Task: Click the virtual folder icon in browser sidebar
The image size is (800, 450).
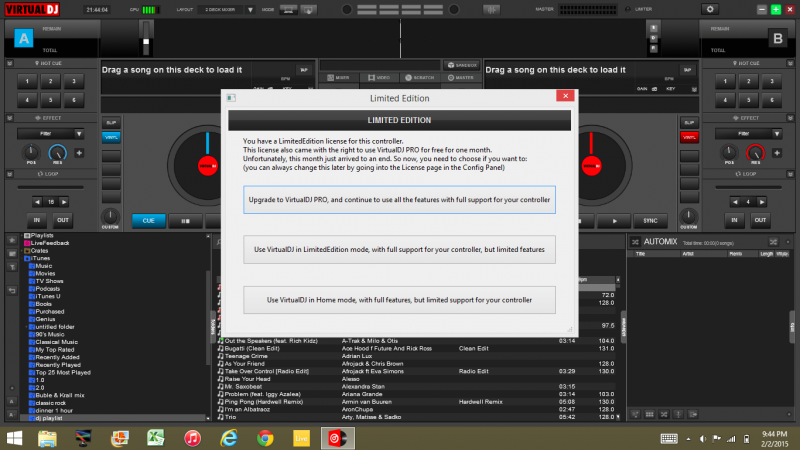Action: tap(12, 254)
